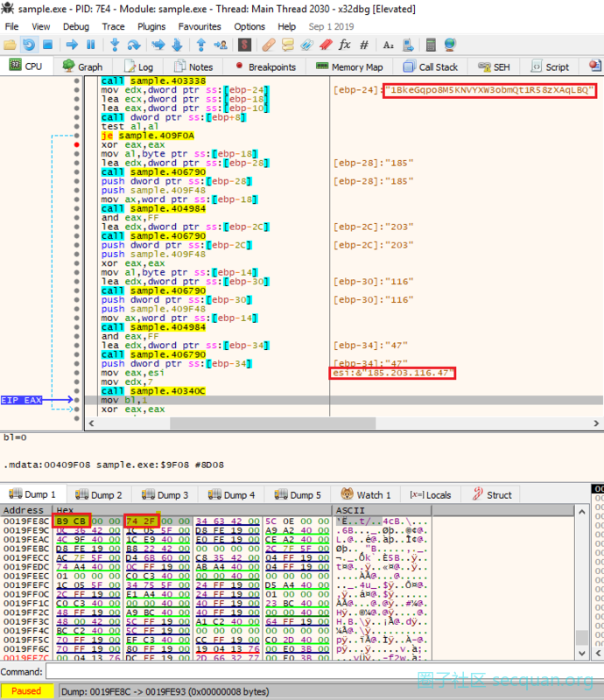This screenshot has width=604, height=700.
Task: Run the program with the arrow icon
Action: point(72,45)
